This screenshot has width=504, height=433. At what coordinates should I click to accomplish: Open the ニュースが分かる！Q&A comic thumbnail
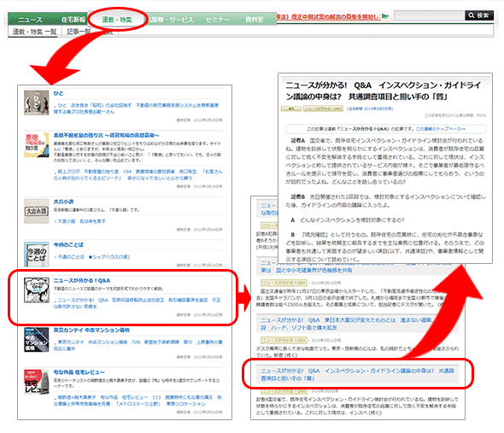coord(37,290)
